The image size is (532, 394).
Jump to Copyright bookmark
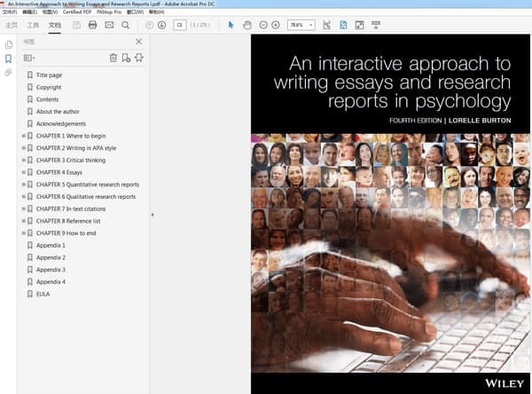click(49, 87)
